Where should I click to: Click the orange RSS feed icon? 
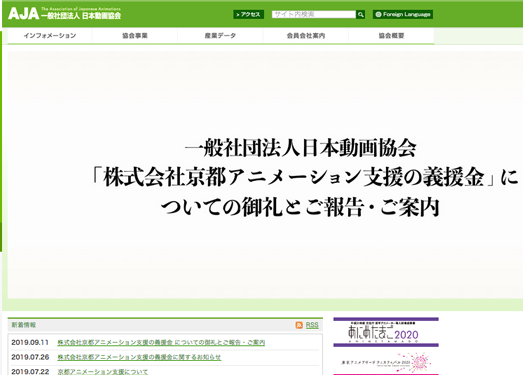[x=299, y=325]
